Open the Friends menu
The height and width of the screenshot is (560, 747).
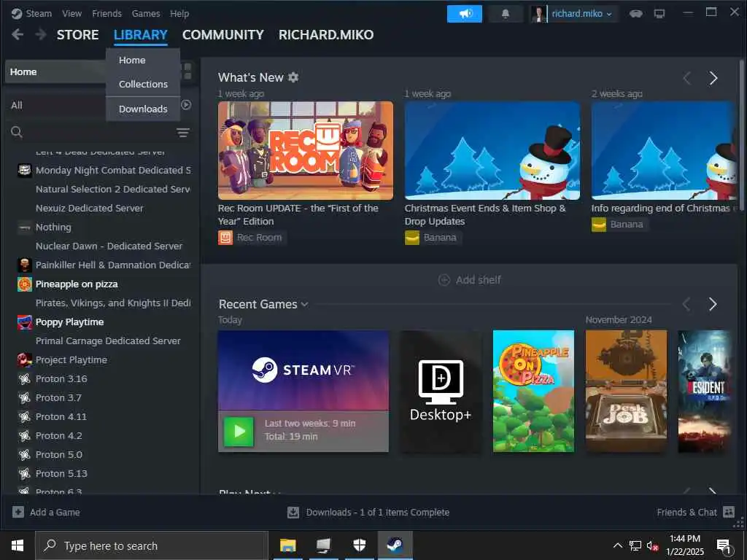pyautogui.click(x=107, y=13)
